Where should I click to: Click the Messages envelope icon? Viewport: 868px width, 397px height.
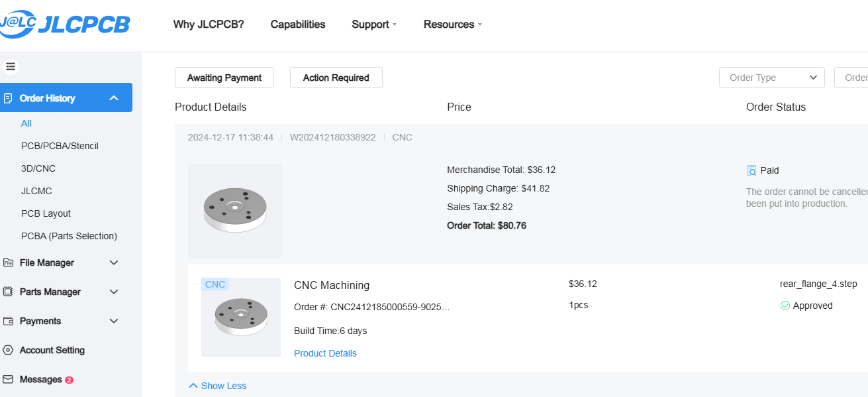pyautogui.click(x=9, y=379)
